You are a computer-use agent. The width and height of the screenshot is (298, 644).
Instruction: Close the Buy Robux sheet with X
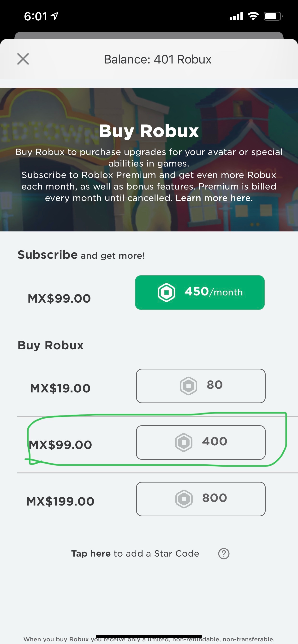pyautogui.click(x=23, y=59)
